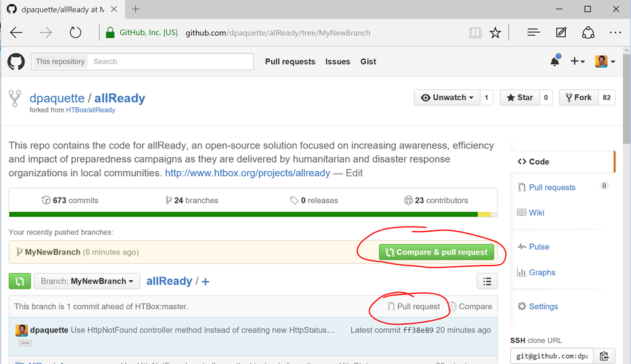631x364 pixels.
Task: Click the MyNewBranch recently pushed branch name
Action: [53, 252]
